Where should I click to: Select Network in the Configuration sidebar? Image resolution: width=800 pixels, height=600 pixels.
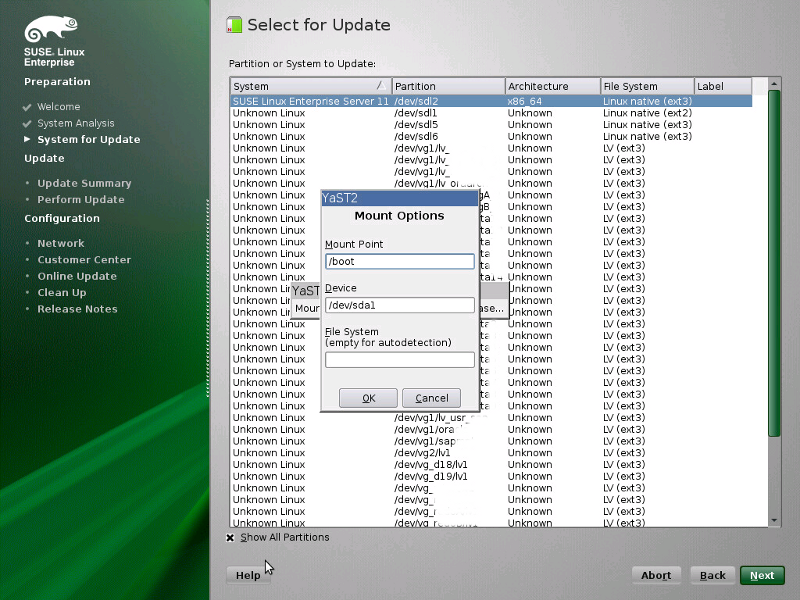coord(61,242)
